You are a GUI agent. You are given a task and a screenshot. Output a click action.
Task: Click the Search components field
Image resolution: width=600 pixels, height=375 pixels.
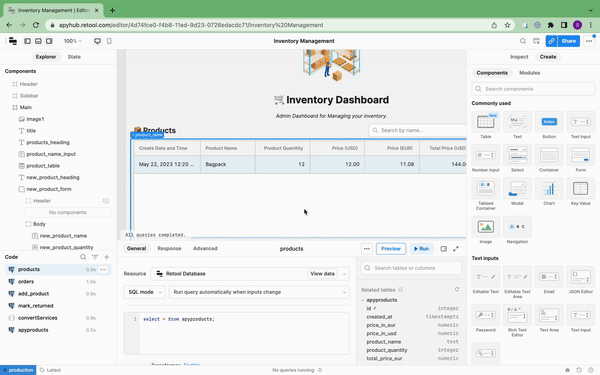533,89
